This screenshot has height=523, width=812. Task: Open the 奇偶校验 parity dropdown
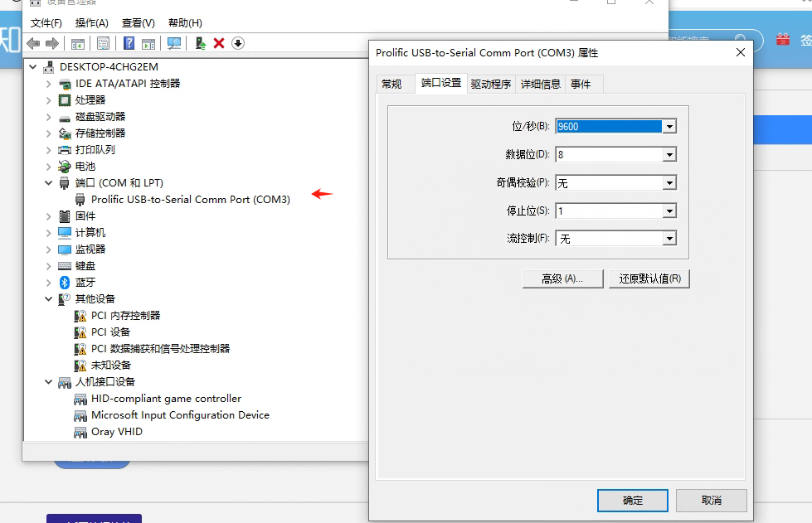(669, 183)
